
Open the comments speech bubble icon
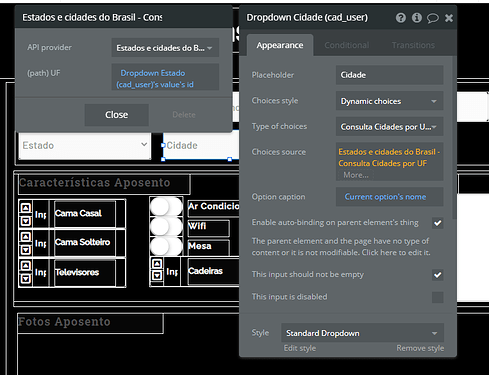tap(433, 18)
